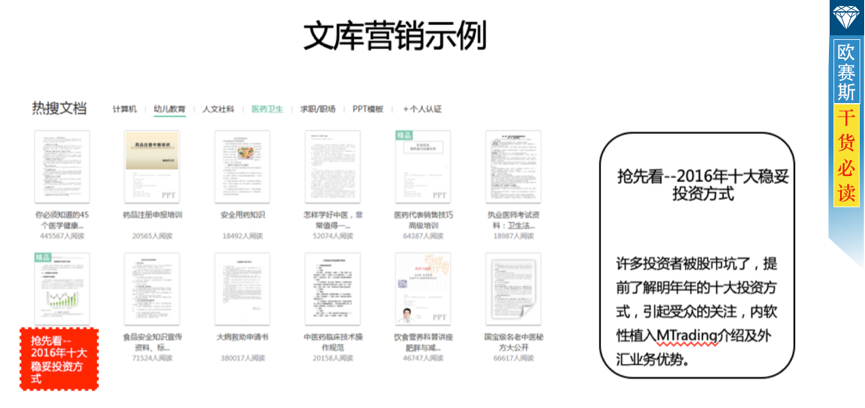Viewport: 865px width, 408px height.
Task: Select the PPT模板 tab
Action: point(367,108)
